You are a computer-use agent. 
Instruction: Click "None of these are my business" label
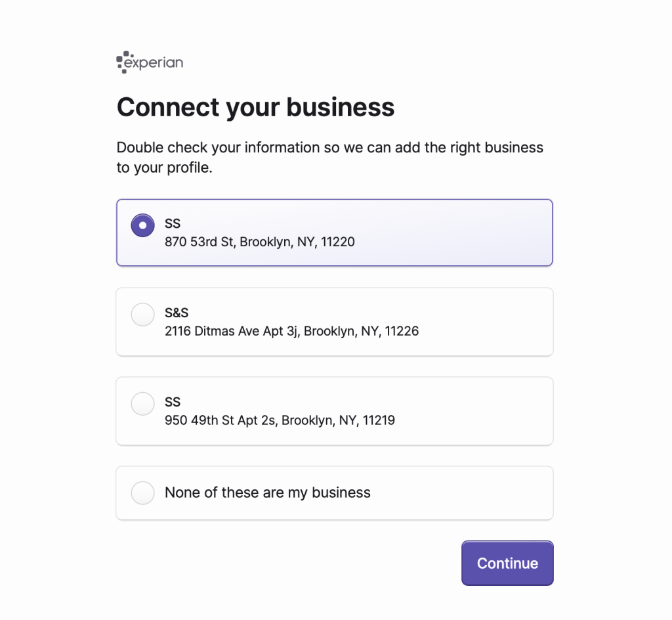pyautogui.click(x=268, y=493)
